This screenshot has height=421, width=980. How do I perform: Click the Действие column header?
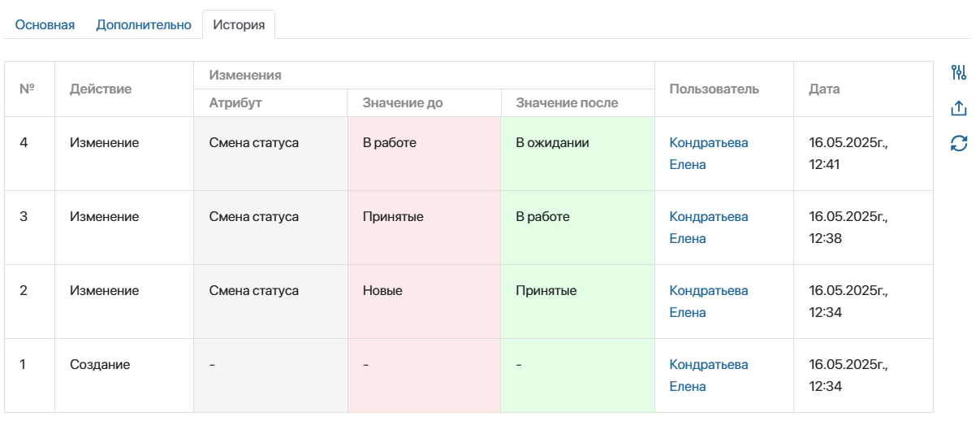tap(101, 89)
